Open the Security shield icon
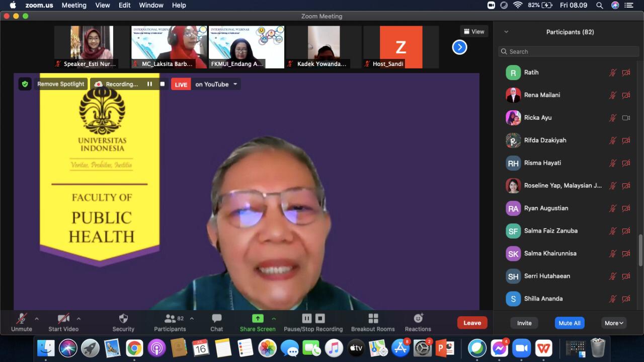 click(123, 319)
